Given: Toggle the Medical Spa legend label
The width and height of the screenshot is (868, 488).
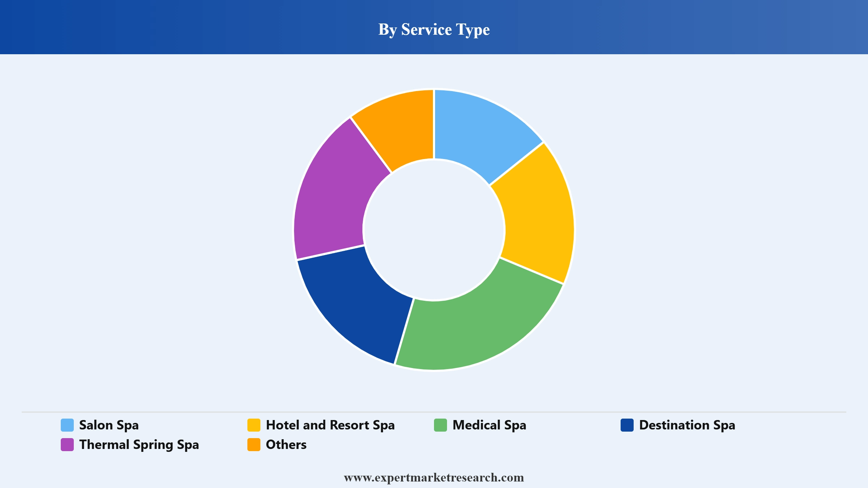Looking at the screenshot, I should click(489, 425).
